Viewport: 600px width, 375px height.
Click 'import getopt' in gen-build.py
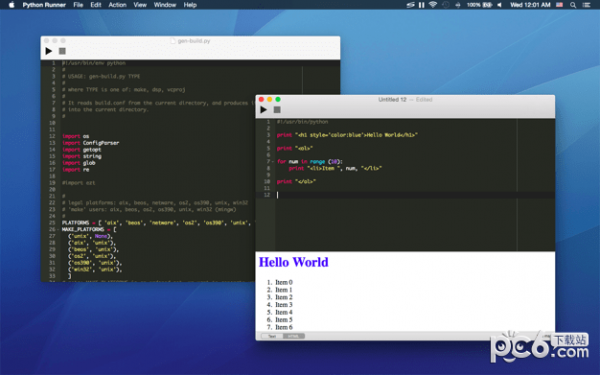82,150
